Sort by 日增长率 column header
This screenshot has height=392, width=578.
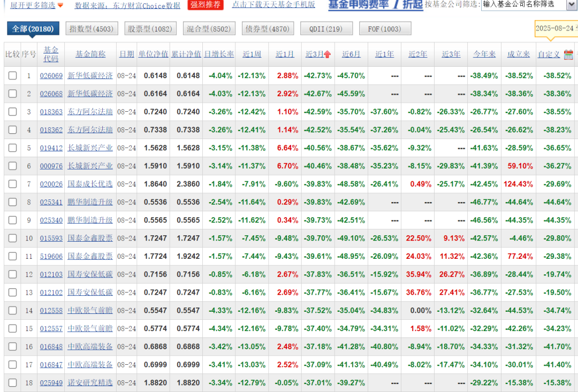219,54
